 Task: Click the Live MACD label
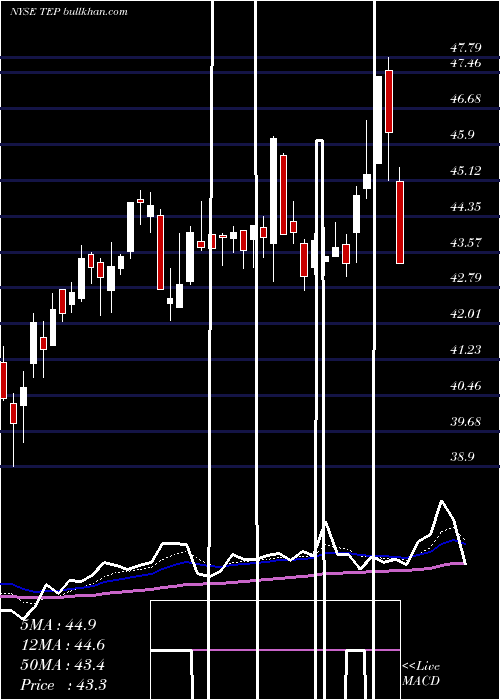421,673
